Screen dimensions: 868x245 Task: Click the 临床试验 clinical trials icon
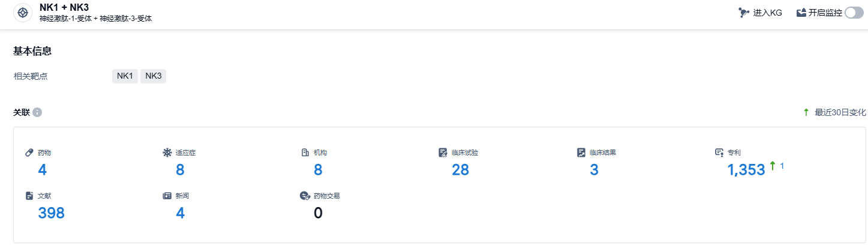click(443, 153)
